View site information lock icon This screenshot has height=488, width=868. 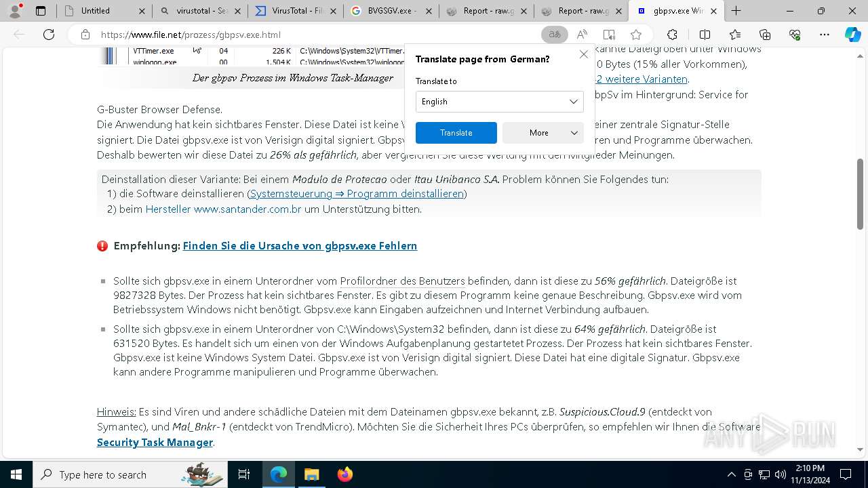(x=85, y=35)
